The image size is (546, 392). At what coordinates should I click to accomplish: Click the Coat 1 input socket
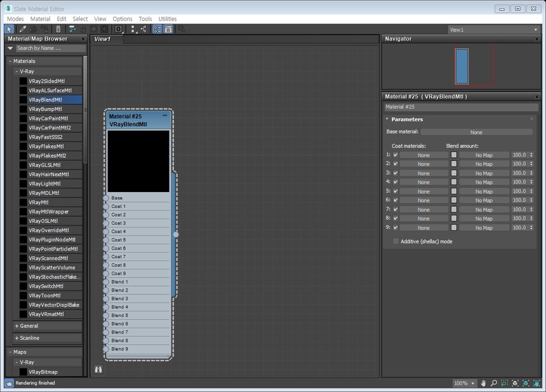click(106, 206)
